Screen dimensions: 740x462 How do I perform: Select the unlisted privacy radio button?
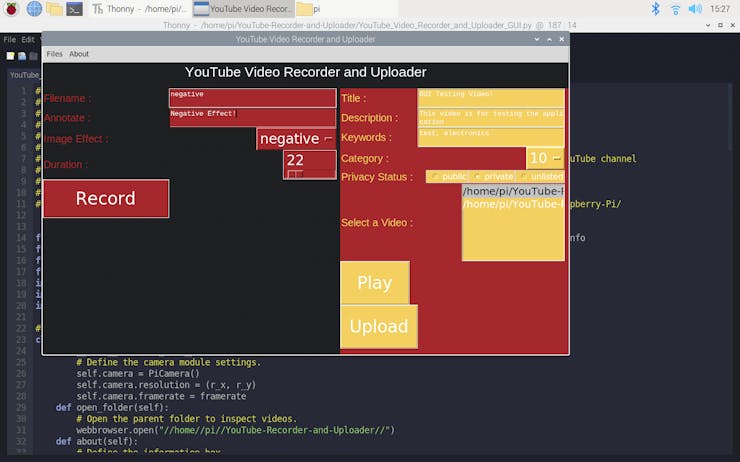pos(541,176)
